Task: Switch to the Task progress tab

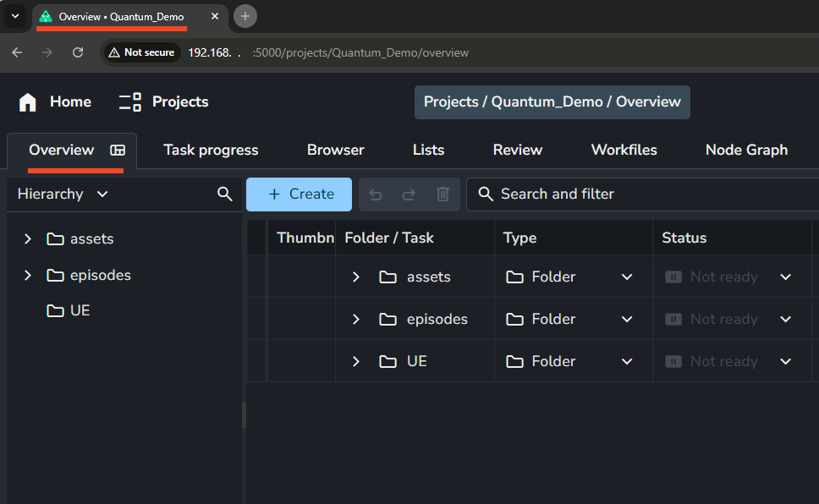Action: point(211,151)
